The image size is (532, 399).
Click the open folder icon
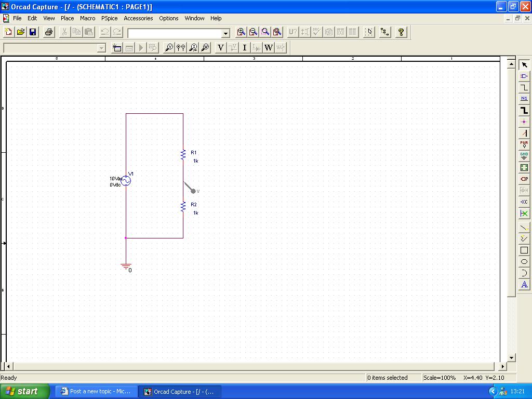pyautogui.click(x=21, y=32)
